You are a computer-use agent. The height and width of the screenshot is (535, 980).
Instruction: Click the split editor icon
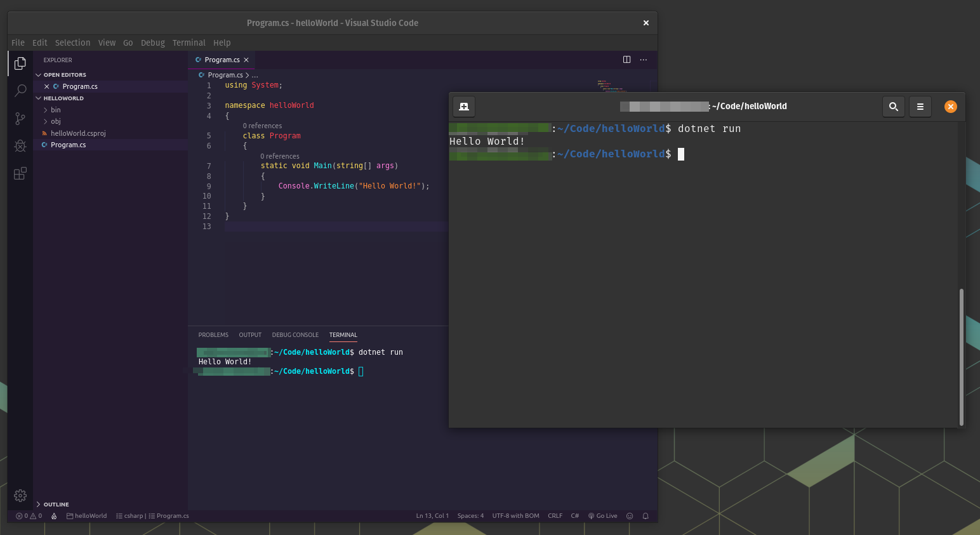(x=626, y=60)
